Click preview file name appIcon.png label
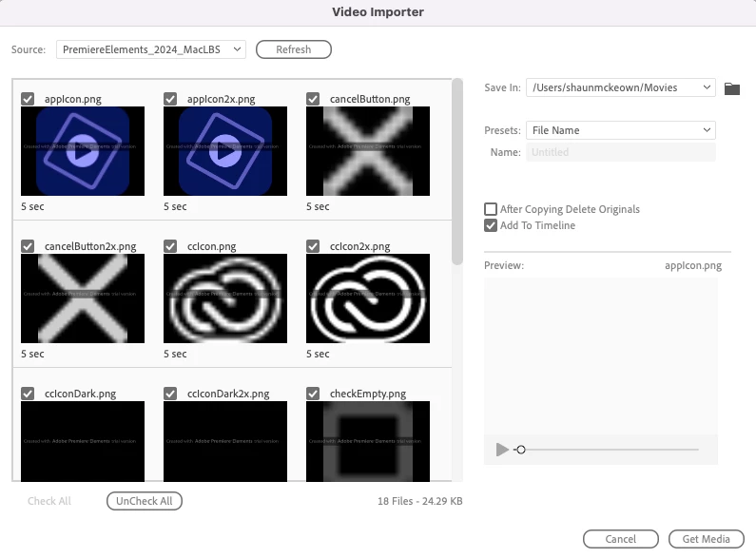The height and width of the screenshot is (558, 756). click(693, 265)
